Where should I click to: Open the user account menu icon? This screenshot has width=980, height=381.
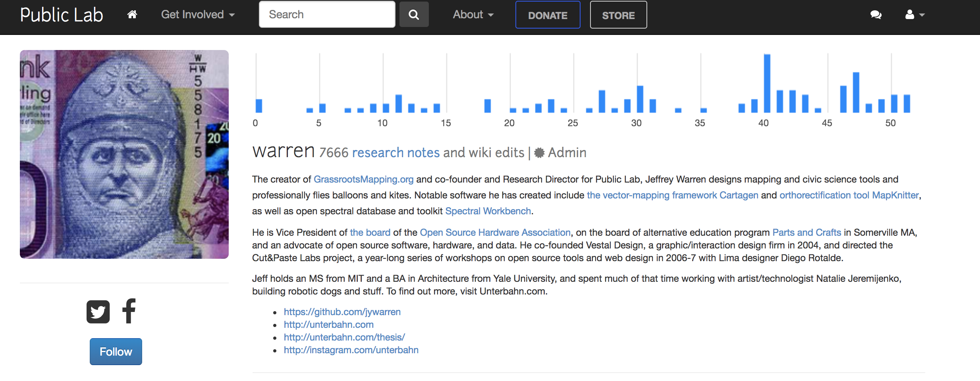915,15
